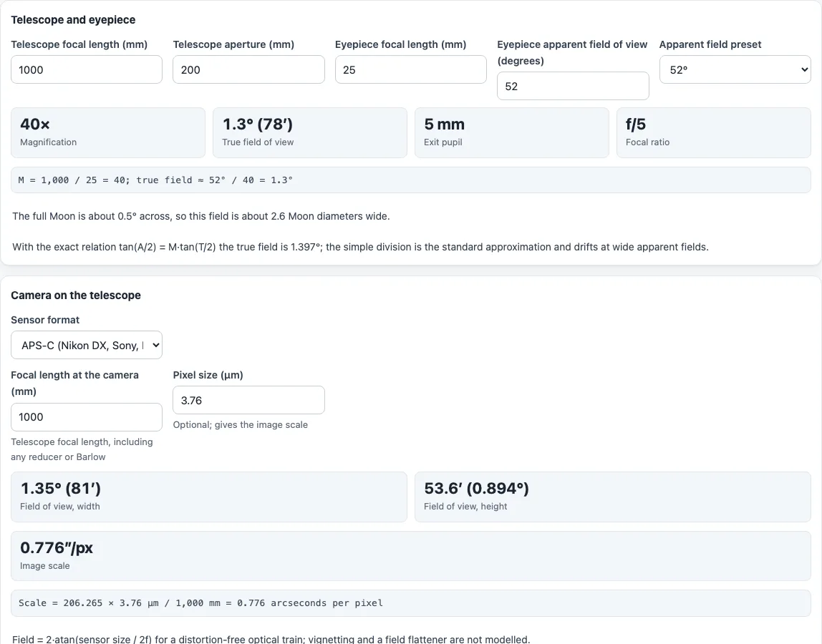Click the Field = 2·atan(sensor size / 2f) note
This screenshot has height=644, width=822.
[x=271, y=639]
